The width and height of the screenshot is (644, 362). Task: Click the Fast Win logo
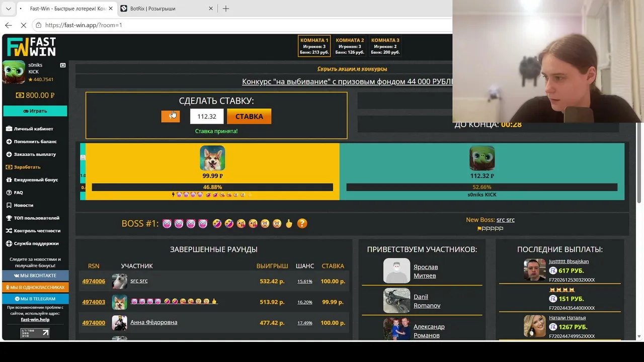31,47
